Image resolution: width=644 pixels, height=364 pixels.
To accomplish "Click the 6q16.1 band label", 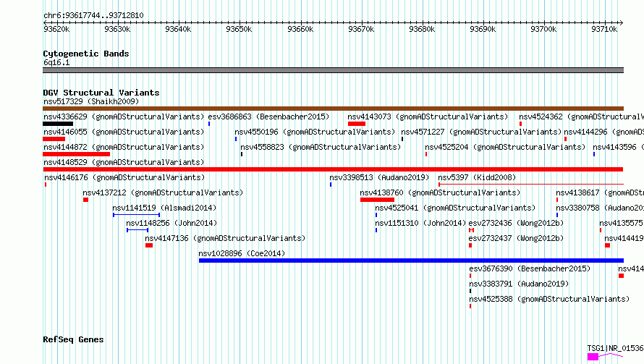I will [56, 62].
